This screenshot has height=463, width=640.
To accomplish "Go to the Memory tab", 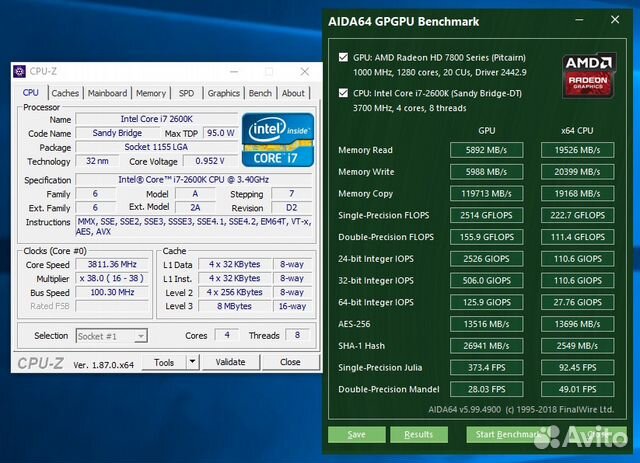I will [151, 93].
